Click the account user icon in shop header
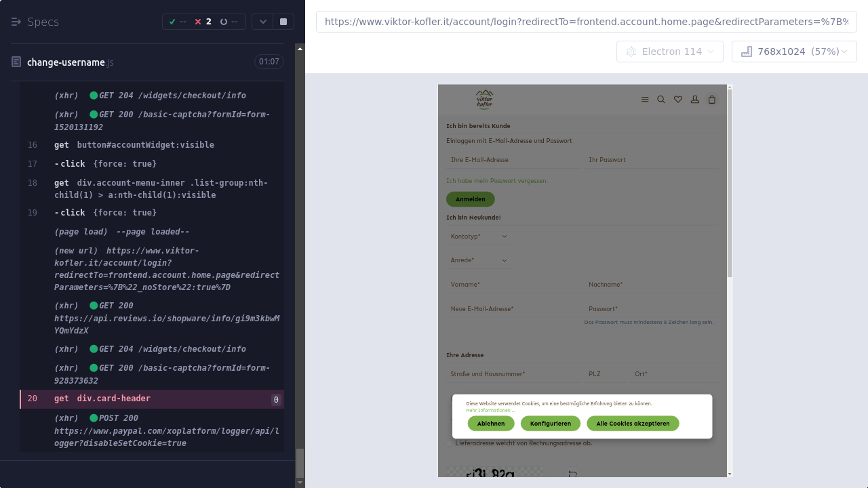The image size is (868, 488). [695, 100]
